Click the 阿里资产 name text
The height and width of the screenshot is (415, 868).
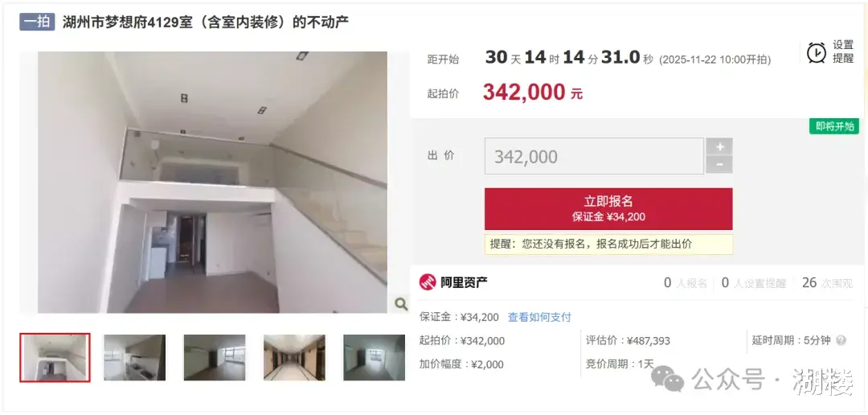tap(464, 282)
